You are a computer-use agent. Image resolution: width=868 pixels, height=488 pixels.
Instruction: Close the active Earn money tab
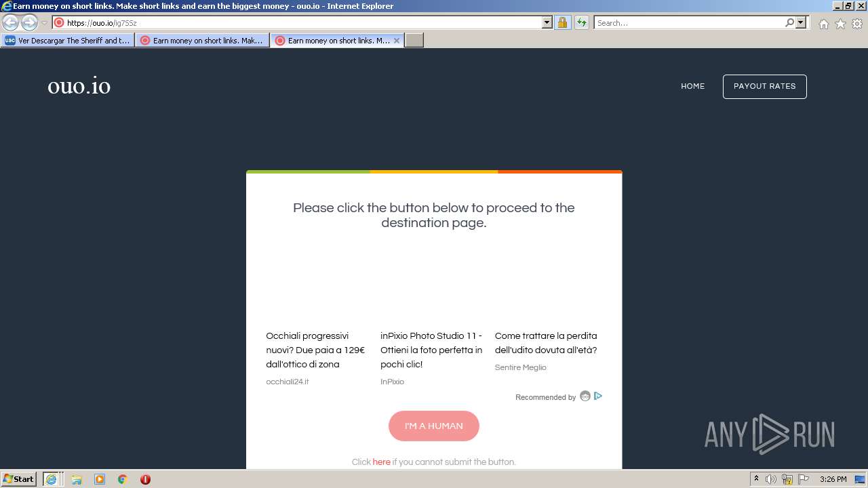[397, 41]
